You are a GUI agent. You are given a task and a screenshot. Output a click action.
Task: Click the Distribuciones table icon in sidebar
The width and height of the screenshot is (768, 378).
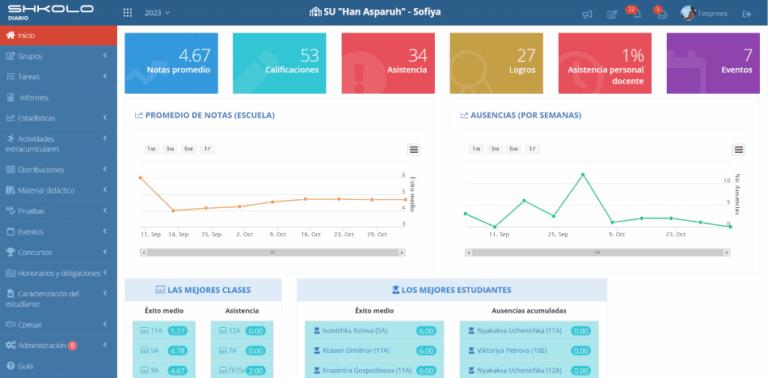[10, 169]
